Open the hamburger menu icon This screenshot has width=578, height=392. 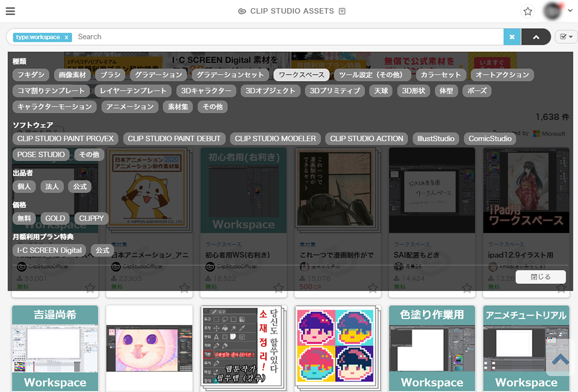click(10, 11)
